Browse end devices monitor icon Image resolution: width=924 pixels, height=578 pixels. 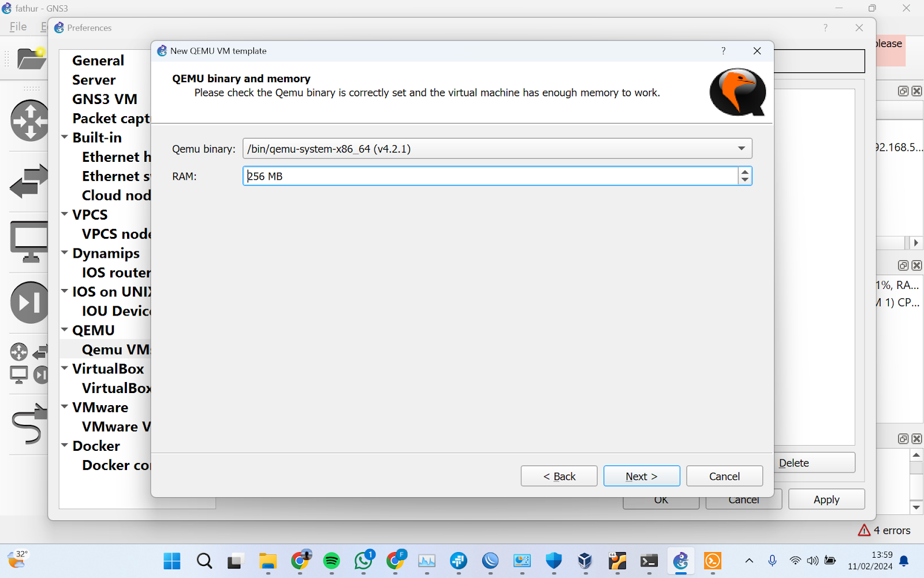29,242
